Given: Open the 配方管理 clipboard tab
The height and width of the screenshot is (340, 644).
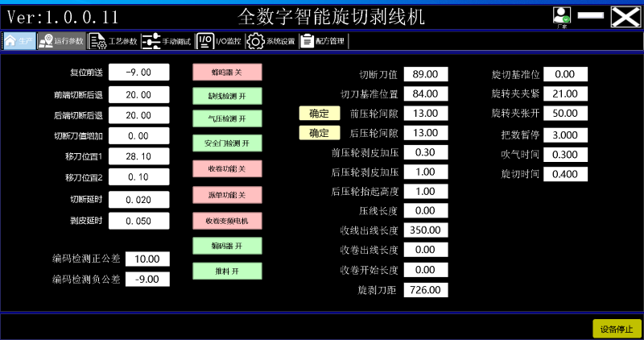Looking at the screenshot, I should point(323,41).
